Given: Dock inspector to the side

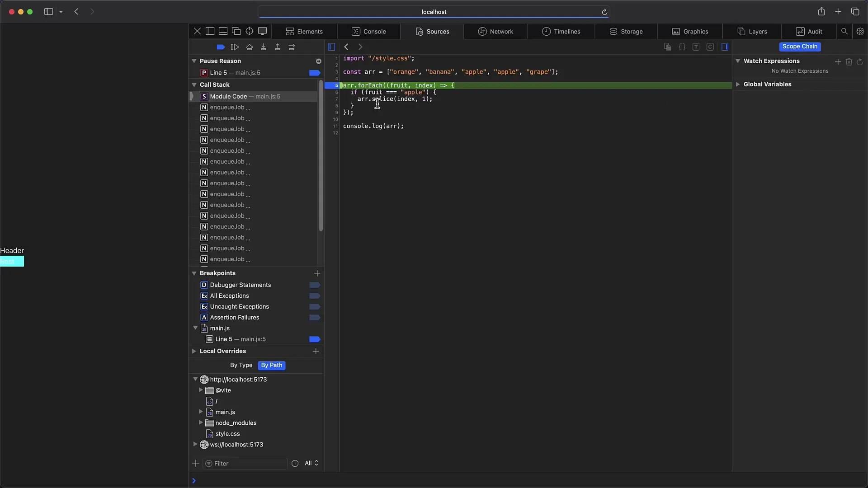Looking at the screenshot, I should [x=210, y=31].
